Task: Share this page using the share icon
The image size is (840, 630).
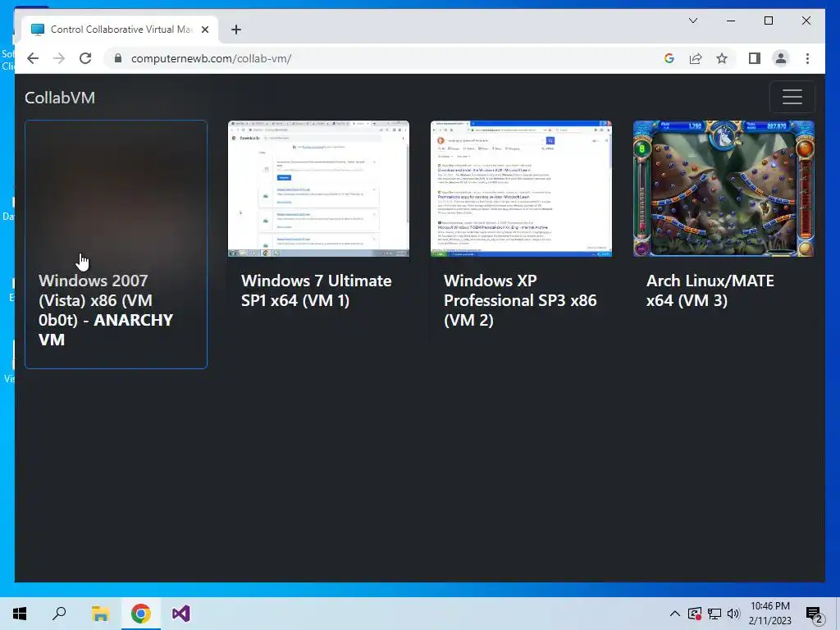Action: pyautogui.click(x=696, y=58)
